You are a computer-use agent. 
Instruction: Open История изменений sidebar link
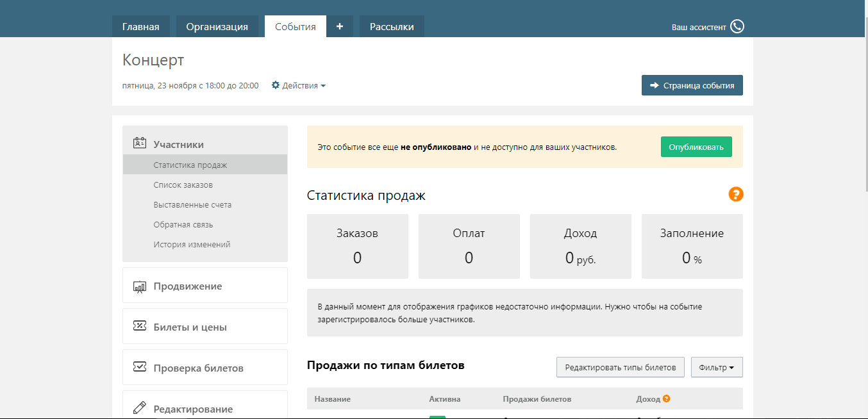[x=192, y=245]
